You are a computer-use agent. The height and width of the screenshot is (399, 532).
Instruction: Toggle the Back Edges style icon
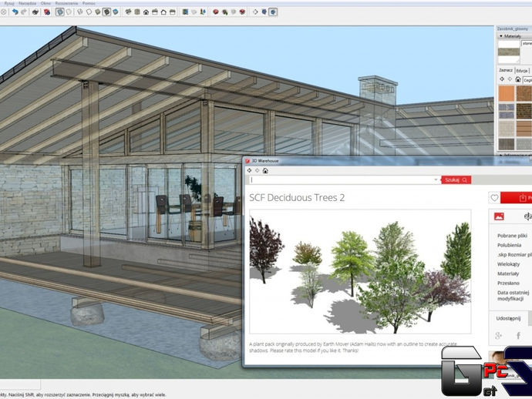(69, 12)
